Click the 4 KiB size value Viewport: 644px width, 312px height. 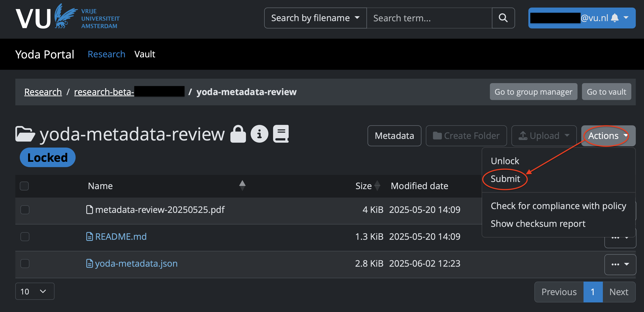tap(373, 210)
